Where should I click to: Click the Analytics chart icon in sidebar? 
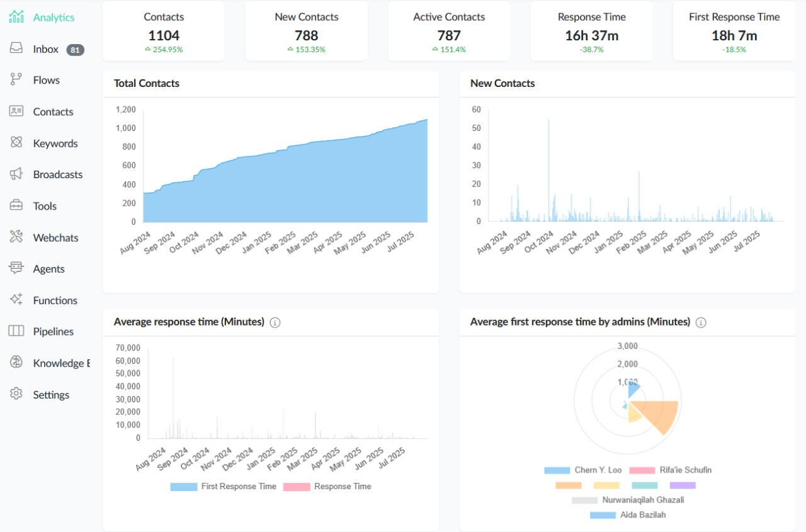click(x=16, y=17)
